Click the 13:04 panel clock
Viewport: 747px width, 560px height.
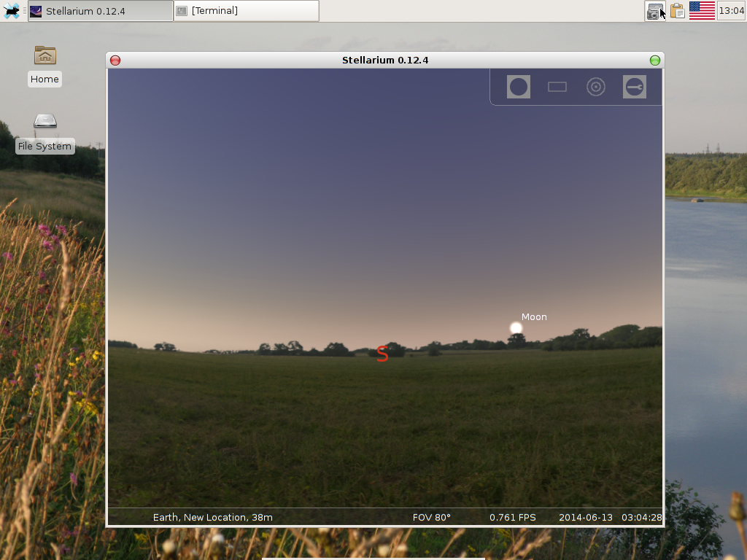pyautogui.click(x=731, y=10)
